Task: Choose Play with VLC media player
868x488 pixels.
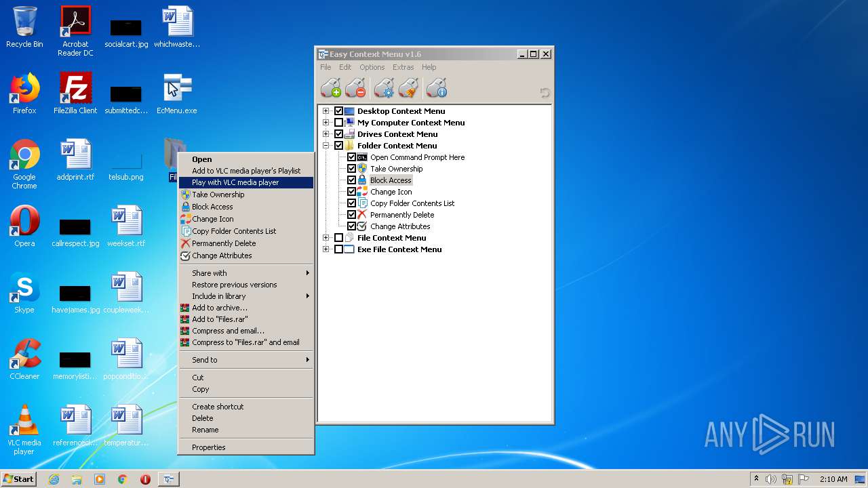Action: pos(245,182)
